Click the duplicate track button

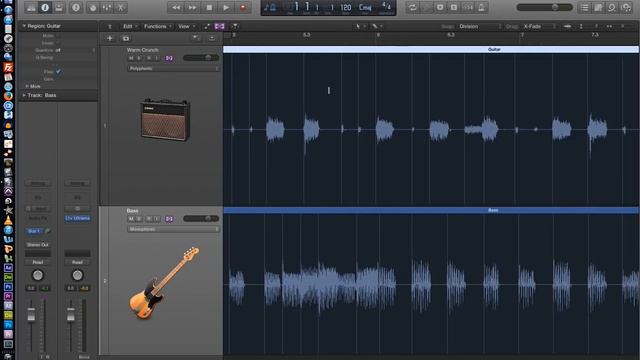(126, 38)
